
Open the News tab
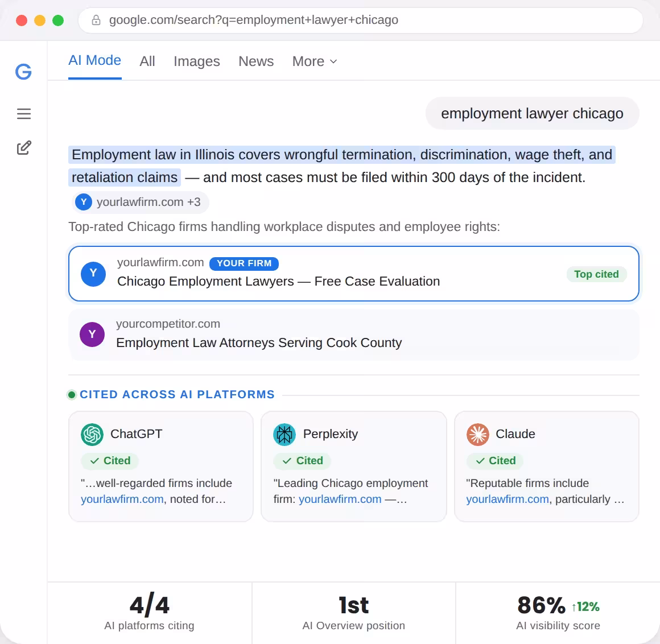[256, 61]
